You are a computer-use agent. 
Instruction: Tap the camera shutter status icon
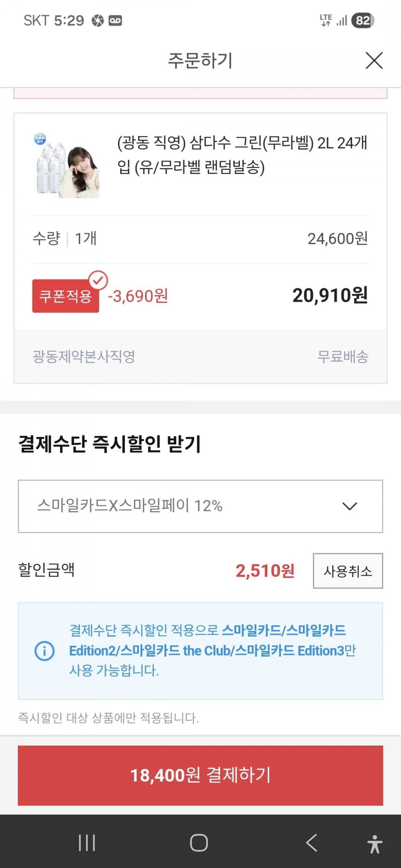coord(98,20)
